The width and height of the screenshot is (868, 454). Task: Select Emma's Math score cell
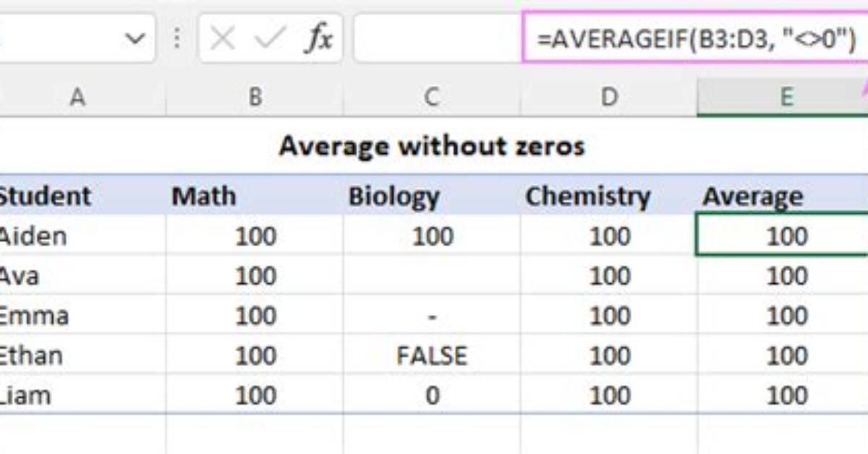255,315
